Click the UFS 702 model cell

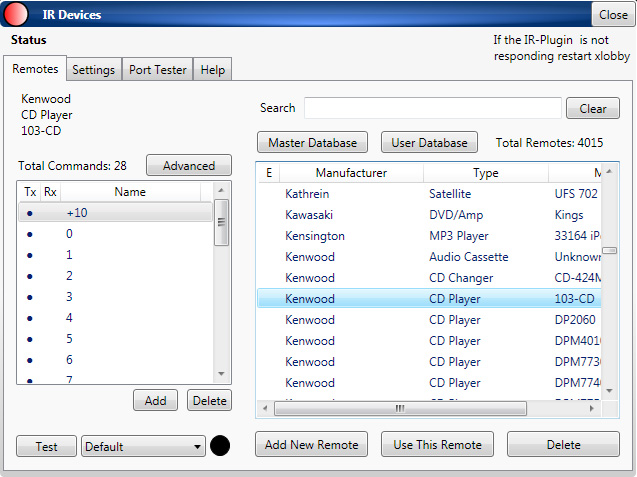(576, 194)
